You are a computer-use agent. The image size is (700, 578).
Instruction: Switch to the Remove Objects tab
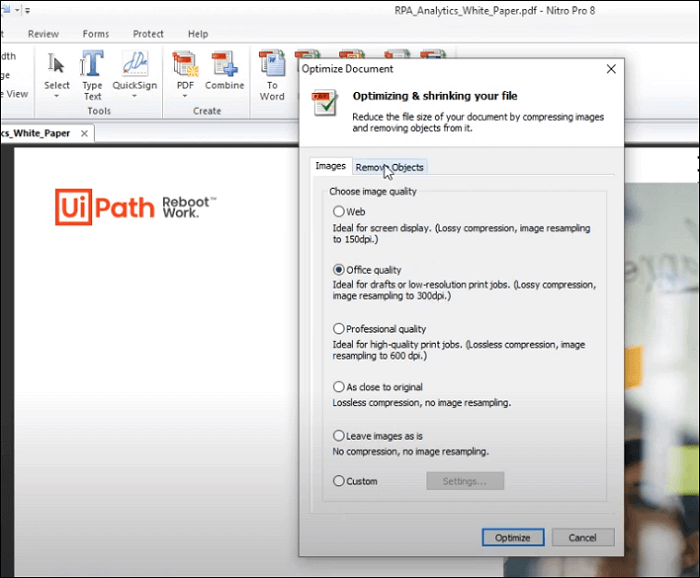point(389,167)
